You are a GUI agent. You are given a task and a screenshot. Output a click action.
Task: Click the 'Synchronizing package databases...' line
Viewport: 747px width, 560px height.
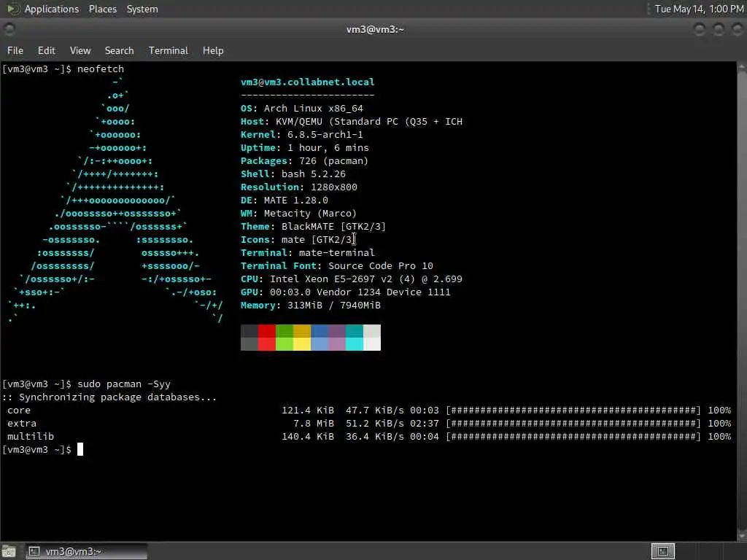109,397
